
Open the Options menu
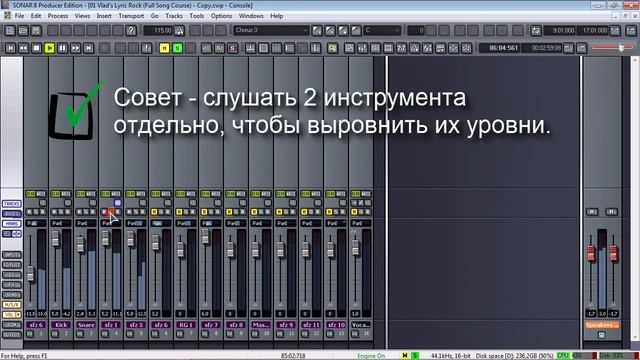(x=221, y=16)
